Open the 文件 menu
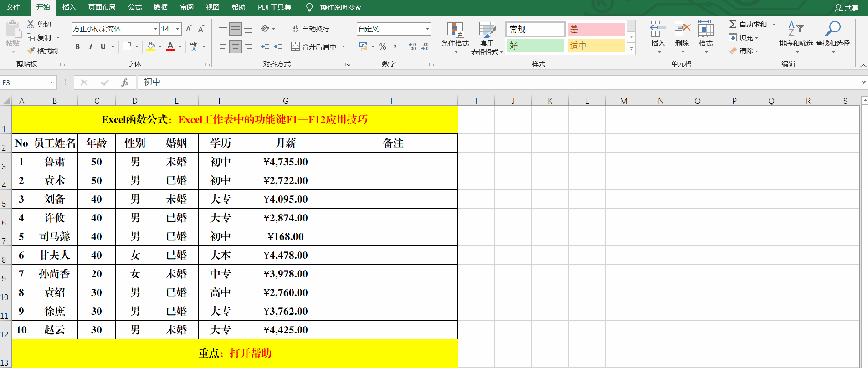Image resolution: width=868 pixels, height=368 pixels. coord(13,7)
